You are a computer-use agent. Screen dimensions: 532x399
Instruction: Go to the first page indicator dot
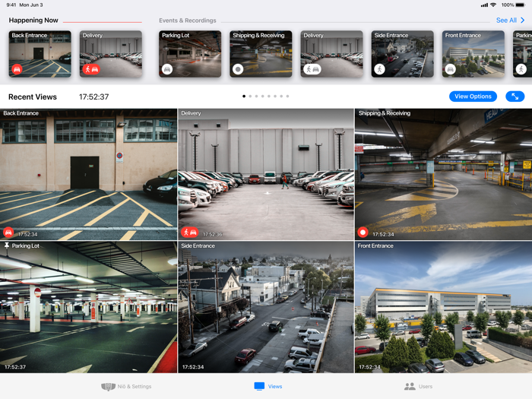click(x=244, y=97)
